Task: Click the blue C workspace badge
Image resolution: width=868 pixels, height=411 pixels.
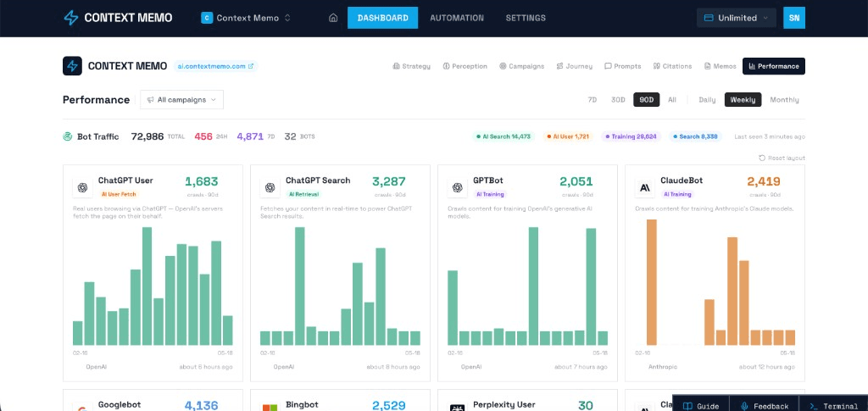Action: (207, 18)
